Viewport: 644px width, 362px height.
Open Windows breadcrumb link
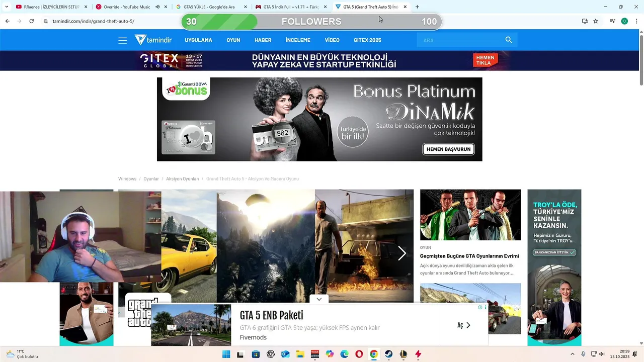pos(127,179)
